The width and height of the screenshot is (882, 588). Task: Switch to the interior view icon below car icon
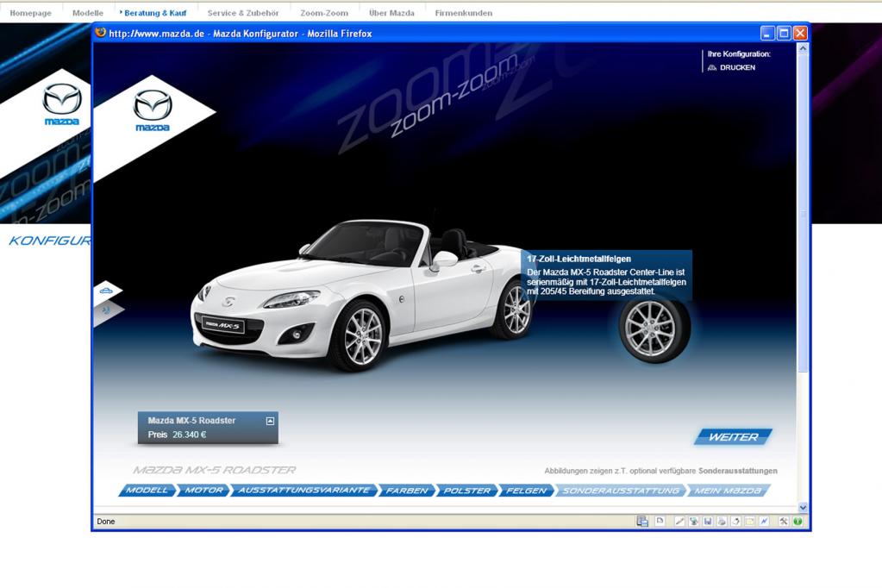[106, 310]
